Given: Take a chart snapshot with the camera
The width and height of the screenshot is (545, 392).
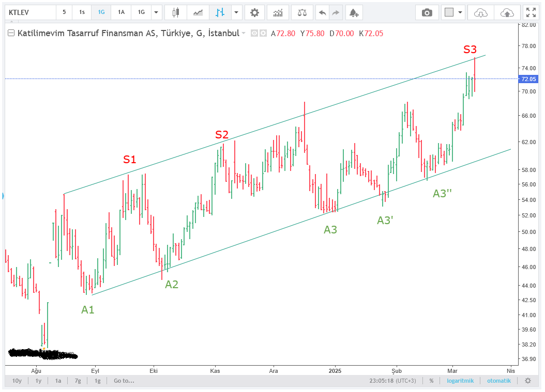Looking at the screenshot, I should 427,12.
